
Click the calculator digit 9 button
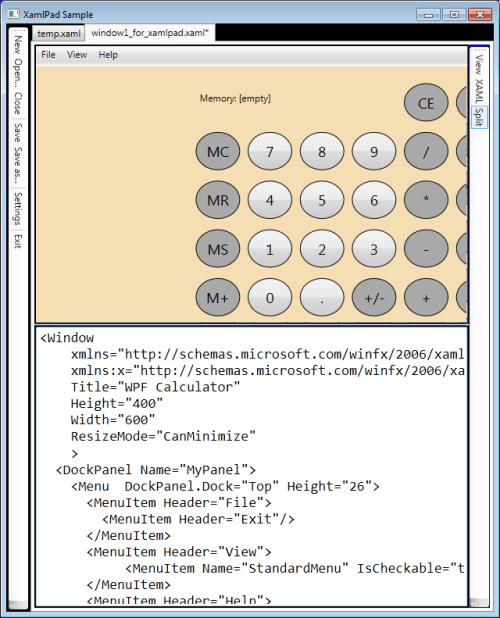[x=374, y=152]
